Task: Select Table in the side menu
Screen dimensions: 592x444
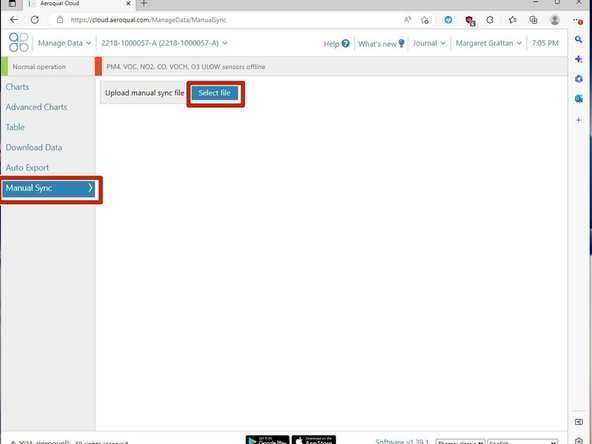Action: pyautogui.click(x=15, y=127)
